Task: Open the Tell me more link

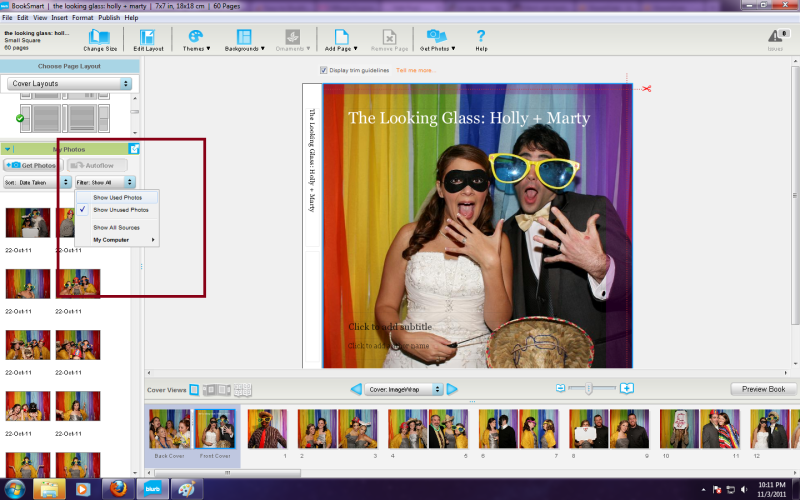Action: [x=416, y=70]
